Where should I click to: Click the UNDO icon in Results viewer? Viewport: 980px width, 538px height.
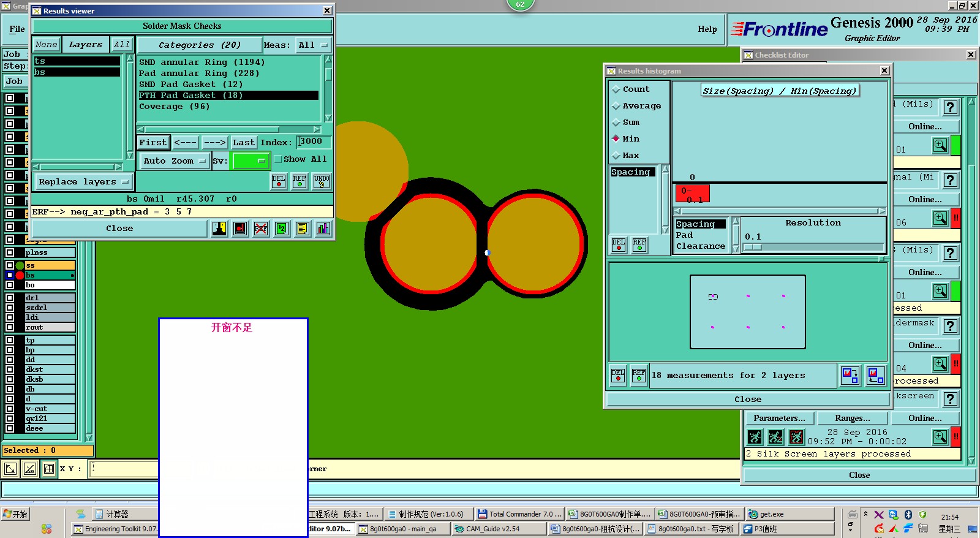pos(322,181)
